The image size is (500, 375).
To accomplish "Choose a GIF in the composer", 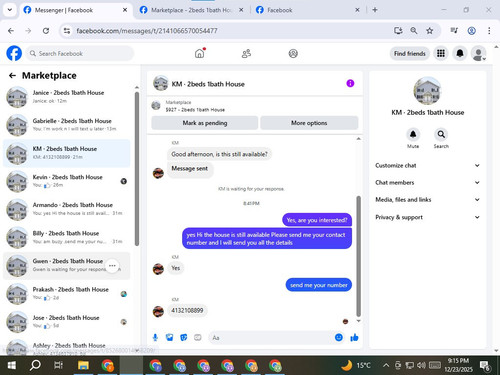I will [x=198, y=338].
